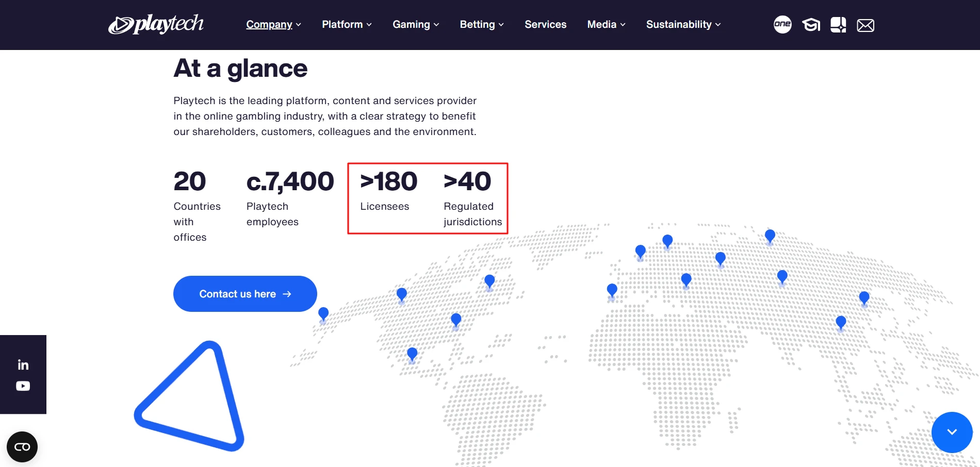980x467 pixels.
Task: Open Playtech's YouTube channel
Action: coord(23,386)
